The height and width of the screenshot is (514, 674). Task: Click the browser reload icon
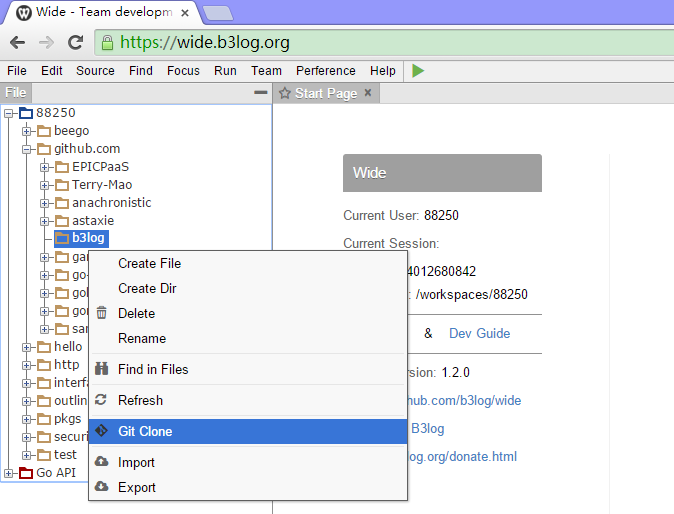[x=75, y=42]
